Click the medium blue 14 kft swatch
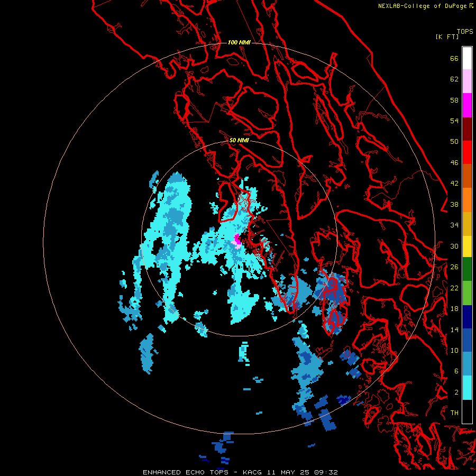This screenshot has width=476, height=476. 467,340
